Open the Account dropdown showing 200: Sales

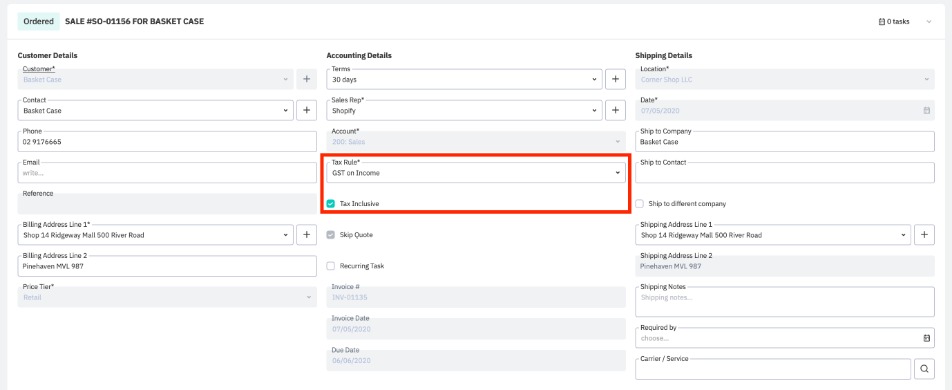point(476,141)
